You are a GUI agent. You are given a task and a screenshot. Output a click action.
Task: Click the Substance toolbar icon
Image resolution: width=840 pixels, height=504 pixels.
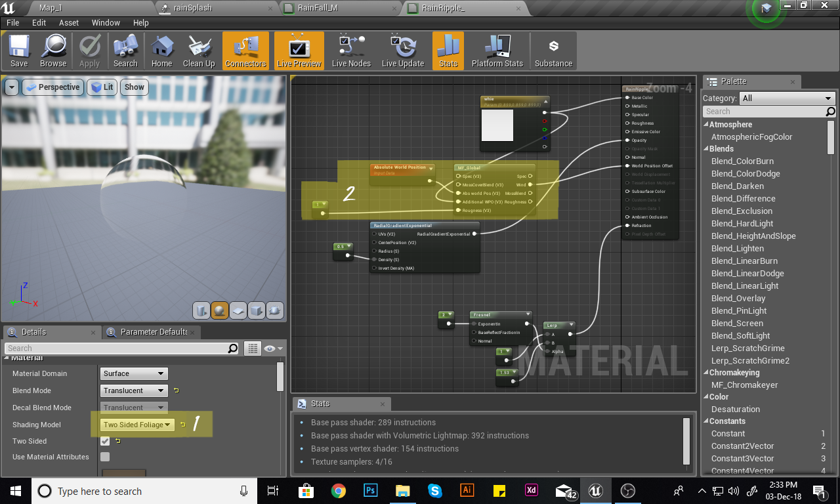(x=553, y=51)
